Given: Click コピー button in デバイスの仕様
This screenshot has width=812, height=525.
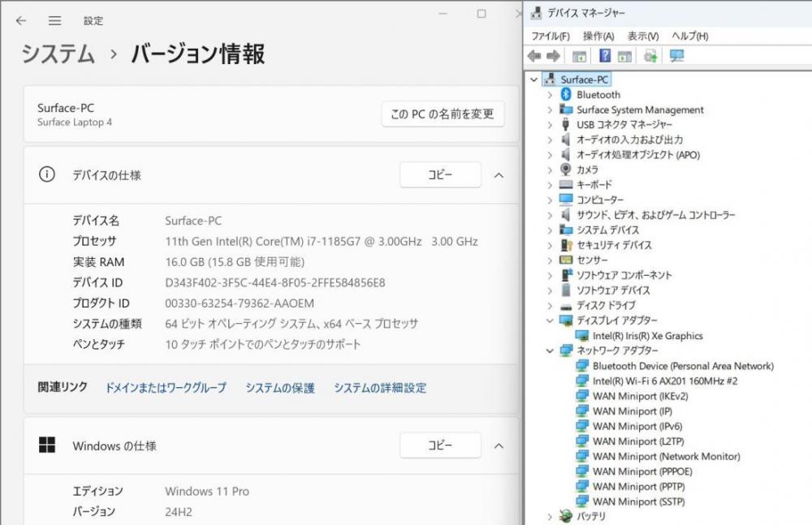Looking at the screenshot, I should coord(440,174).
